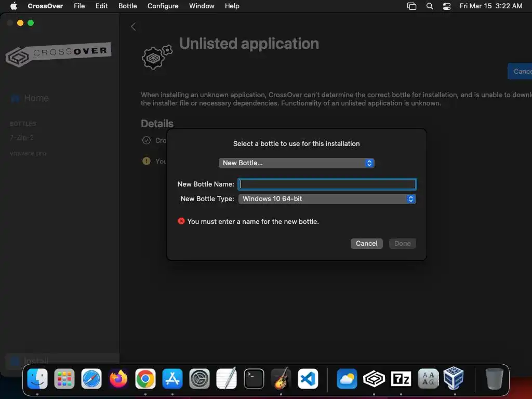
Task: Click the Stage Manager windows icon in menu bar
Action: tap(411, 6)
